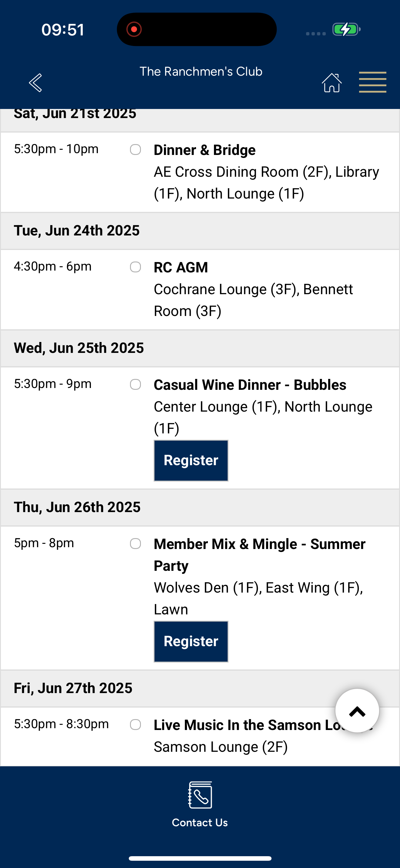400x868 pixels.
Task: Tap The Ranchmen's Club header title
Action: (x=201, y=71)
